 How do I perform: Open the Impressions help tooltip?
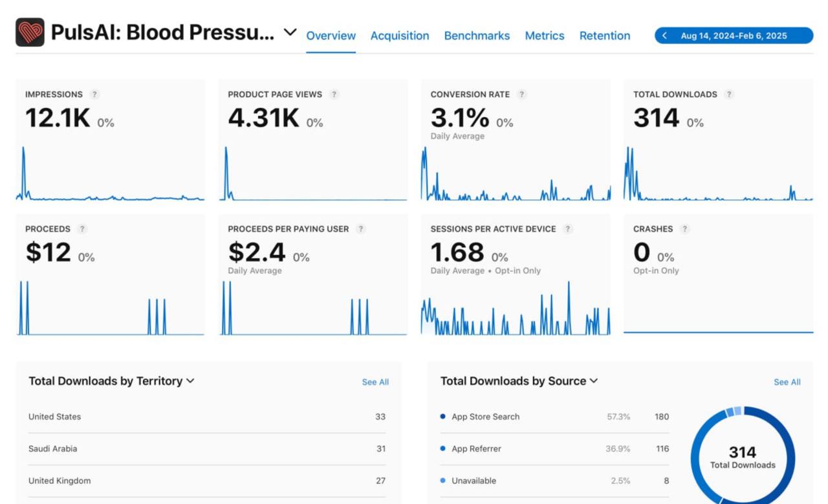(x=94, y=94)
